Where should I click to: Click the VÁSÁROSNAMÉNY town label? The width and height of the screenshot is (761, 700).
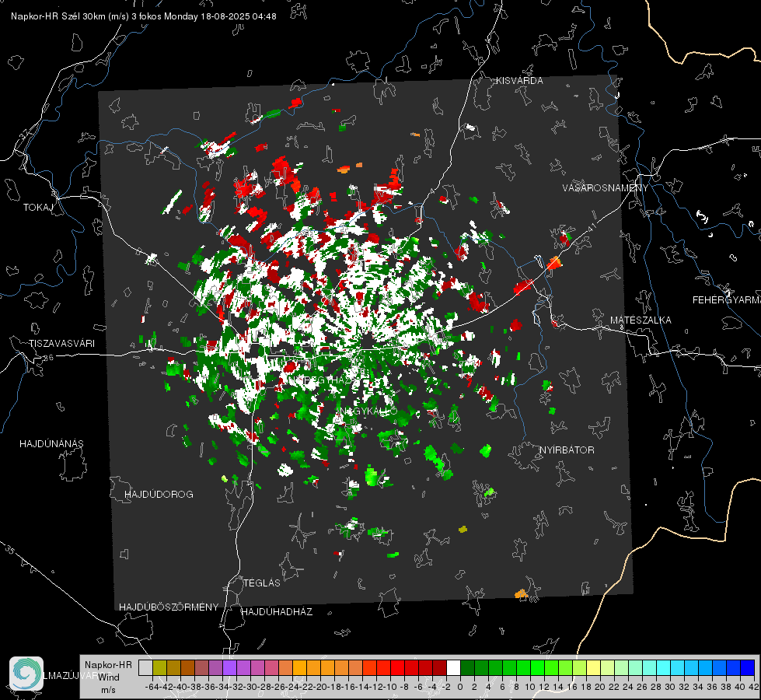point(606,188)
